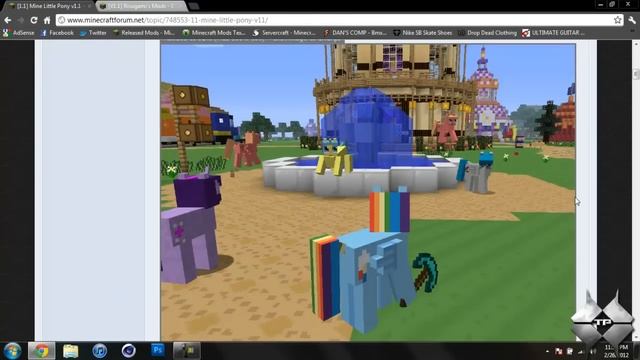Go back with the browser back arrow

coord(8,20)
